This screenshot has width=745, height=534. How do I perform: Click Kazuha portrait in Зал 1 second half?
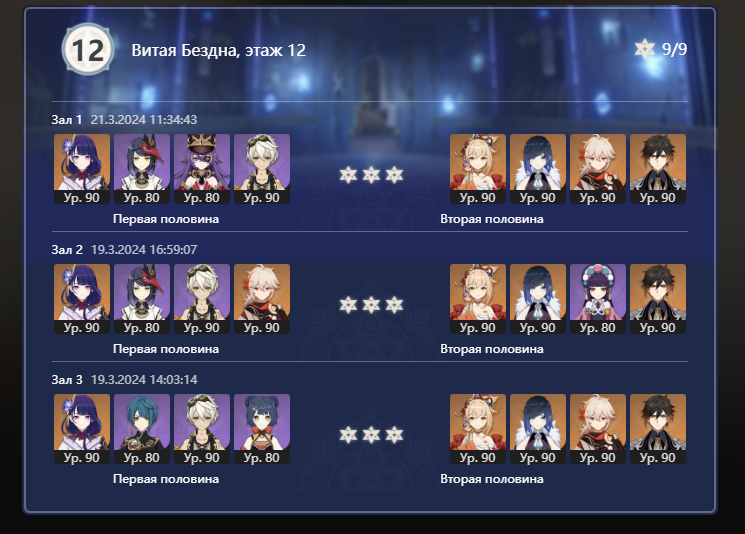598,169
